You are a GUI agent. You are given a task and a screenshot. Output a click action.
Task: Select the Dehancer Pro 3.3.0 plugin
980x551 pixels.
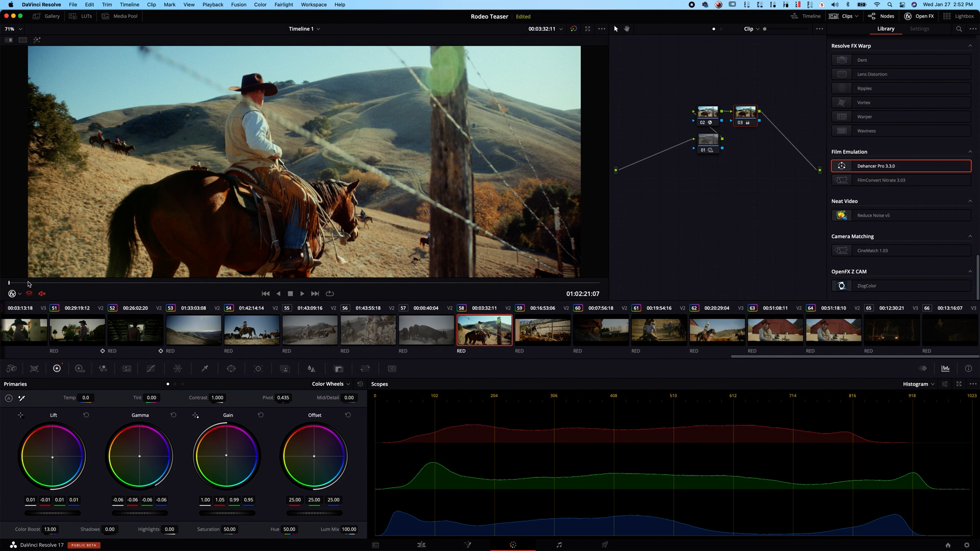(x=901, y=166)
